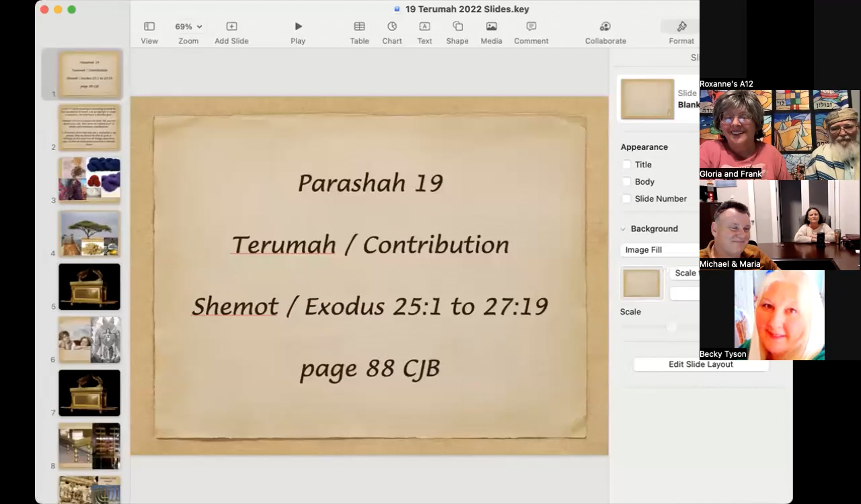861x504 pixels.
Task: Collapse the Background section
Action: tap(623, 229)
